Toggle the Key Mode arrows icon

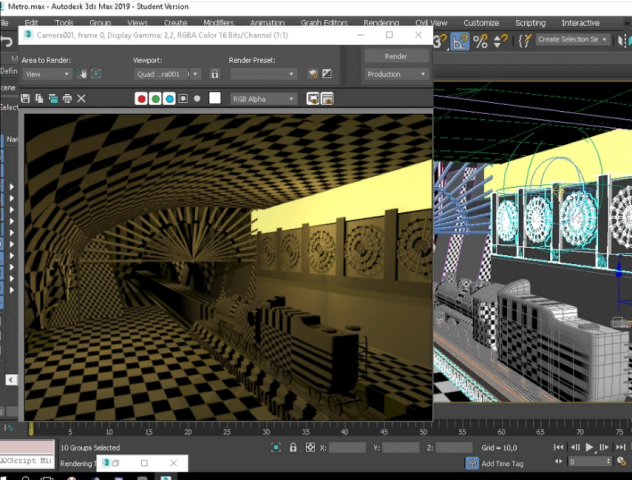(x=559, y=461)
